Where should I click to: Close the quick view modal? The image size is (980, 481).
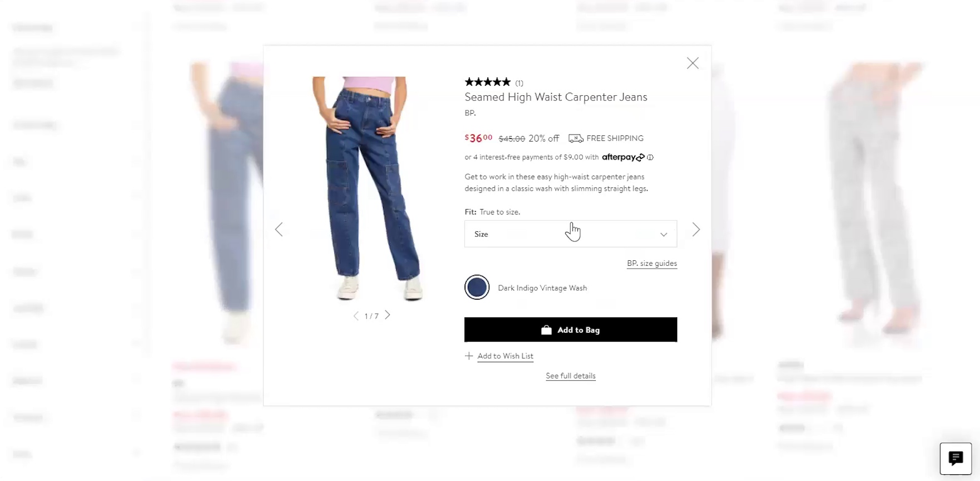(693, 63)
